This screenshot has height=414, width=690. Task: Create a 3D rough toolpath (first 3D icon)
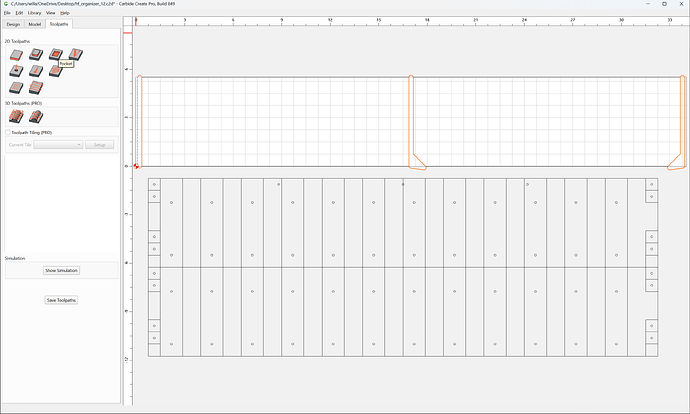click(x=16, y=117)
